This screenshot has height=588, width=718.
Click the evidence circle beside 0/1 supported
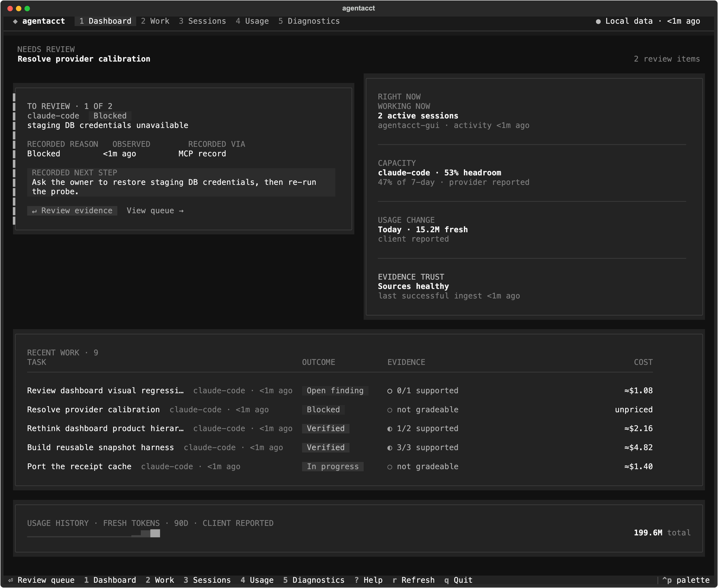390,391
